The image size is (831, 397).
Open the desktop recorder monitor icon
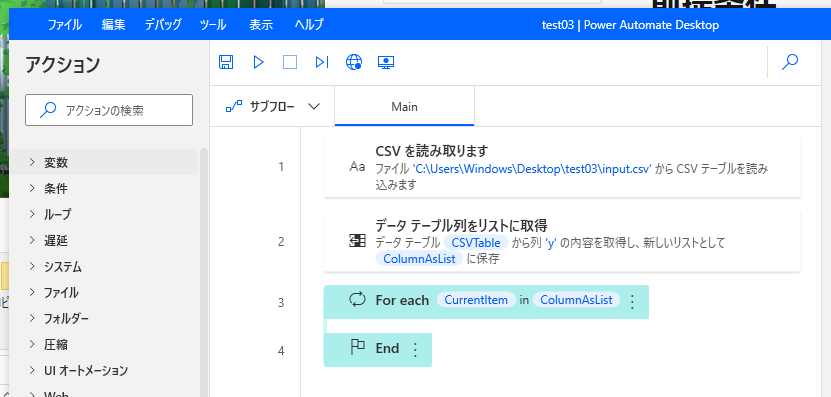coord(386,63)
